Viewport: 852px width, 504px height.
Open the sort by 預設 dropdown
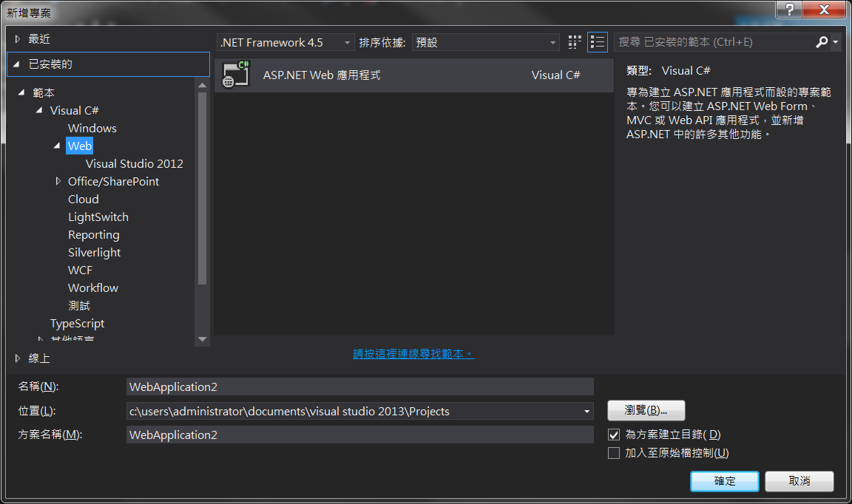pos(486,42)
